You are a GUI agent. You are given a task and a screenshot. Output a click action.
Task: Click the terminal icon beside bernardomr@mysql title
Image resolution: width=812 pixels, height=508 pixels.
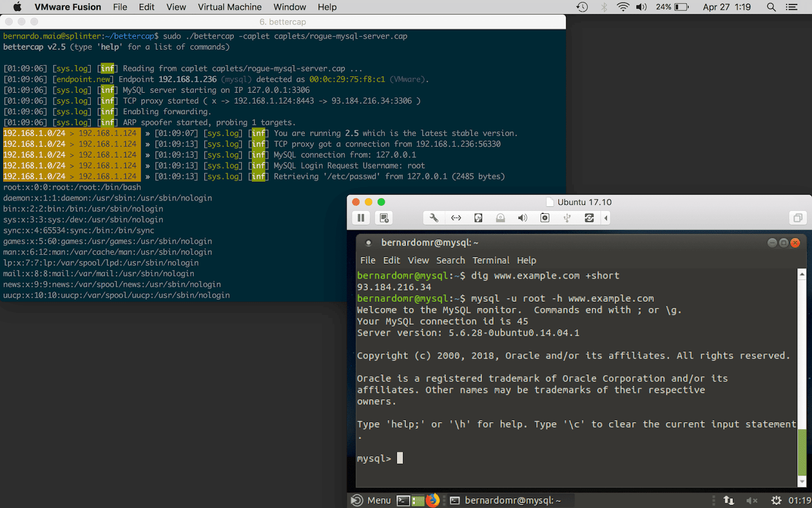368,243
